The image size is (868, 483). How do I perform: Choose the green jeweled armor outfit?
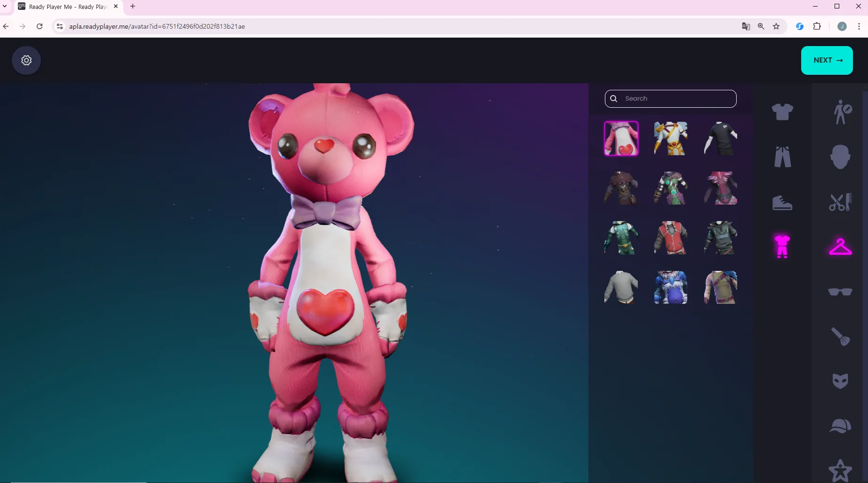pyautogui.click(x=671, y=188)
